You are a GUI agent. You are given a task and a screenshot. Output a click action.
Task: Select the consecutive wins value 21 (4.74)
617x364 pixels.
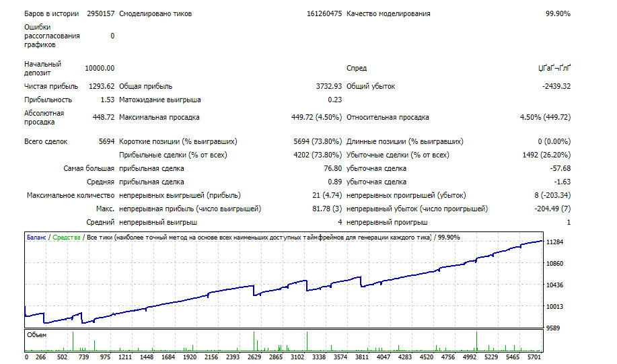[x=327, y=196]
